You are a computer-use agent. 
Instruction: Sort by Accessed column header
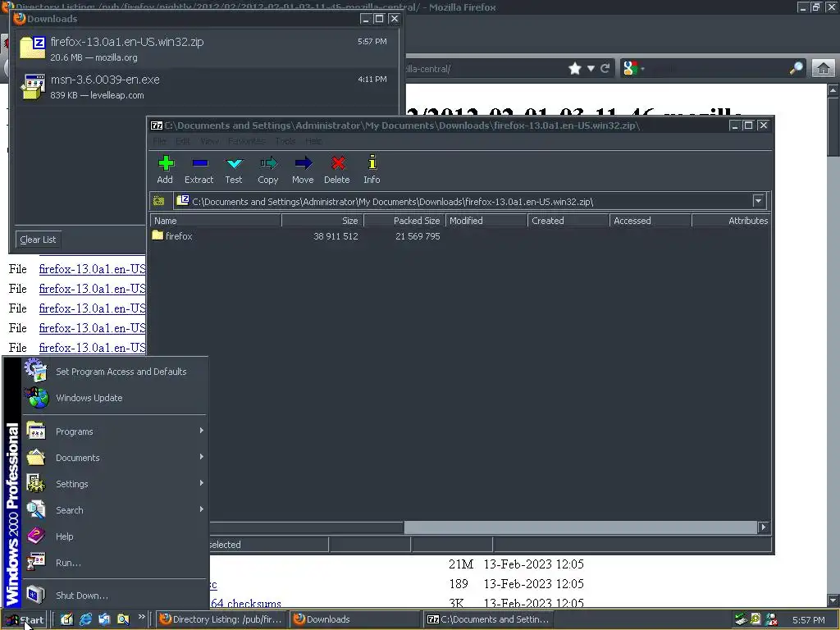point(651,220)
